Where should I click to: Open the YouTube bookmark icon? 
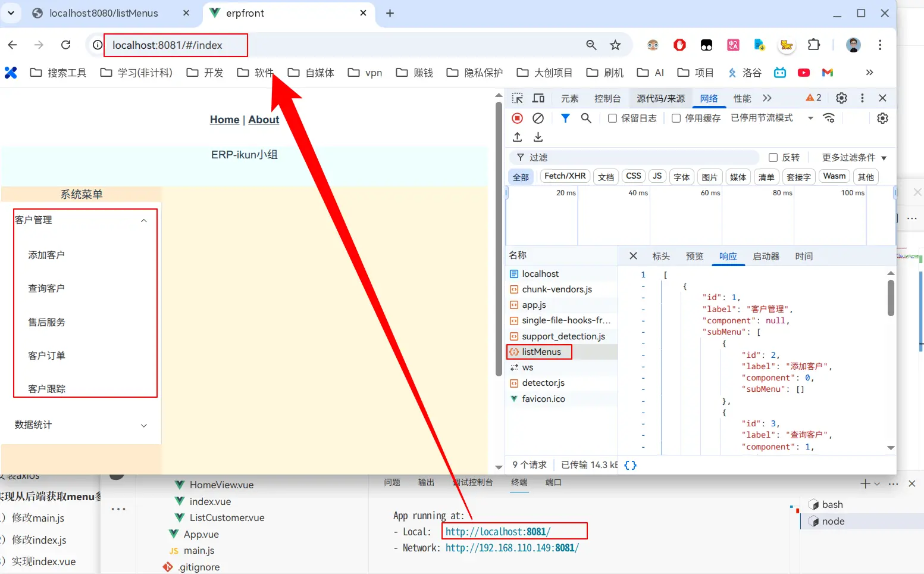804,73
